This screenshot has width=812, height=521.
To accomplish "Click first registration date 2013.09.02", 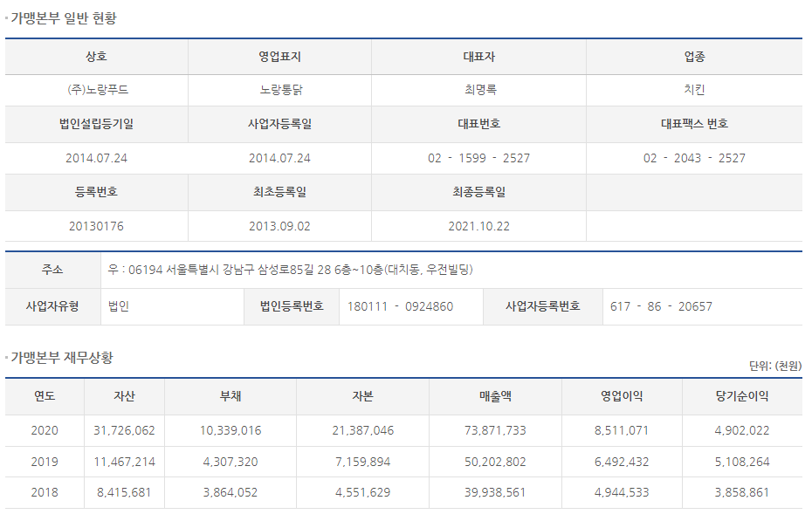I will (x=279, y=226).
